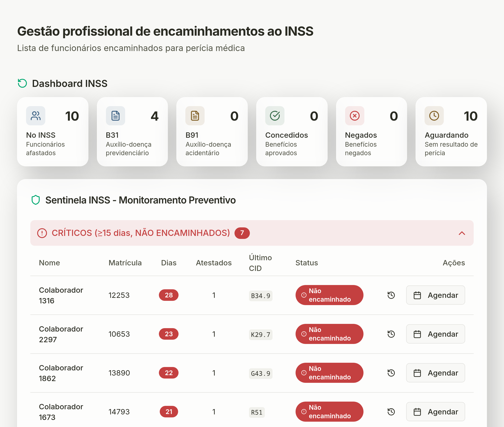
Task: Click matrícula 13890
Action: pos(119,373)
